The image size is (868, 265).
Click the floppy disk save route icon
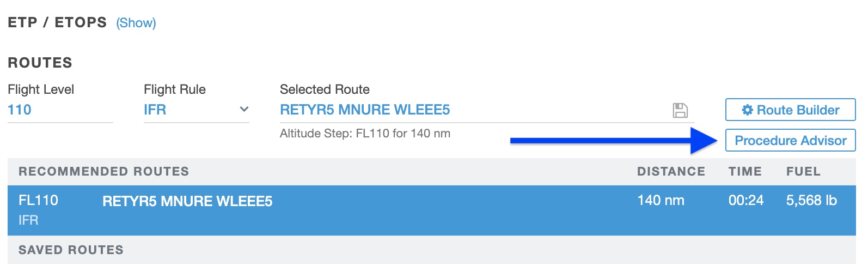(x=680, y=110)
